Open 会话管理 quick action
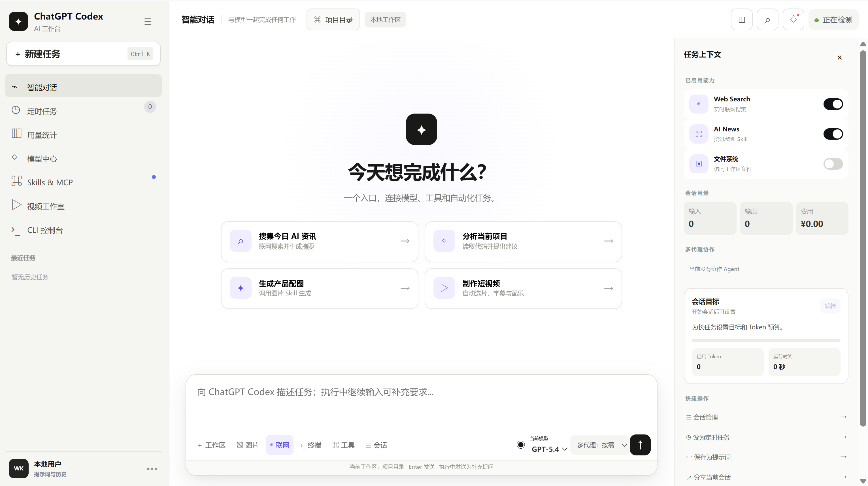 point(766,417)
